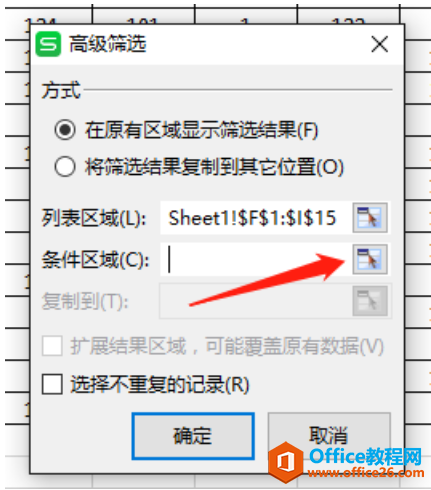
Task: Click the greyed-out range picker beside 复制到
Action: (370, 301)
